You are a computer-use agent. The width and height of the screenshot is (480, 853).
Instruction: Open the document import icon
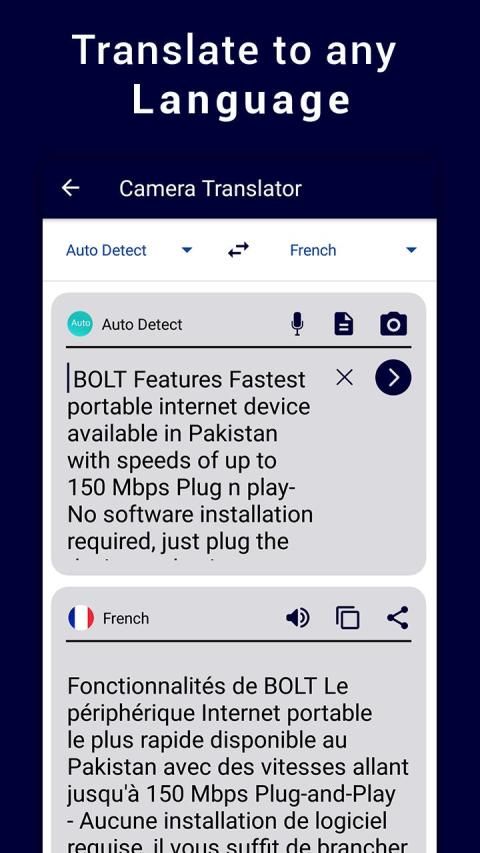tap(343, 324)
